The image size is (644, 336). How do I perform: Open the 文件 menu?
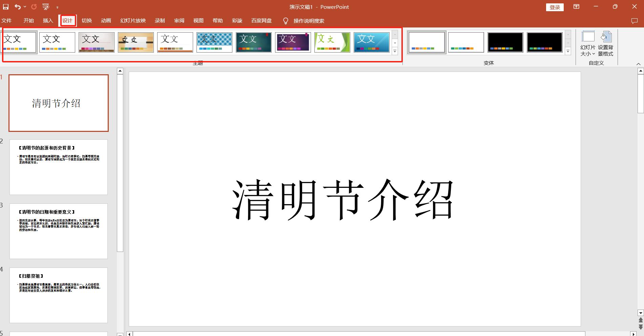[x=7, y=21]
